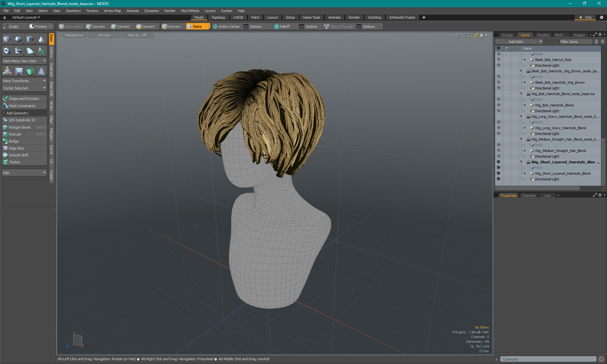Image resolution: width=607 pixels, height=364 pixels.
Task: Switch to the Channels tab
Action: (529, 196)
